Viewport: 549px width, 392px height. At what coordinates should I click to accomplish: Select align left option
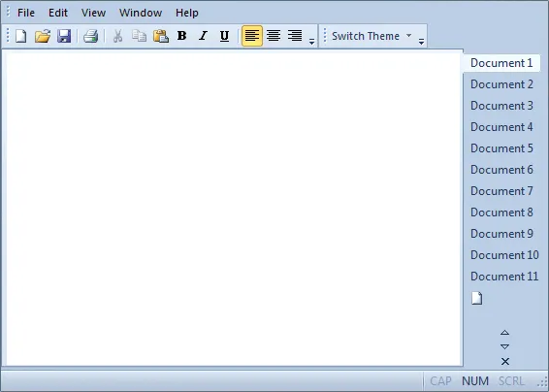252,36
